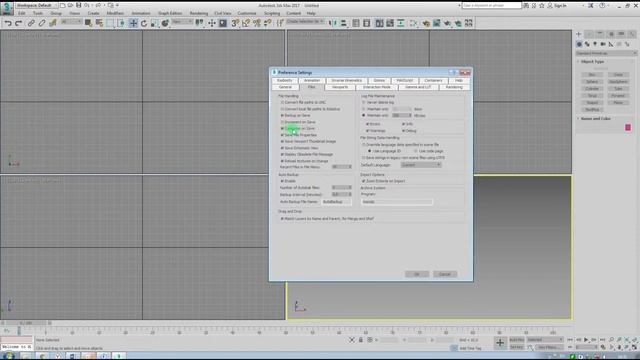Click the Play Animation button
Screen dimensions: 640x360
click(x=586, y=340)
